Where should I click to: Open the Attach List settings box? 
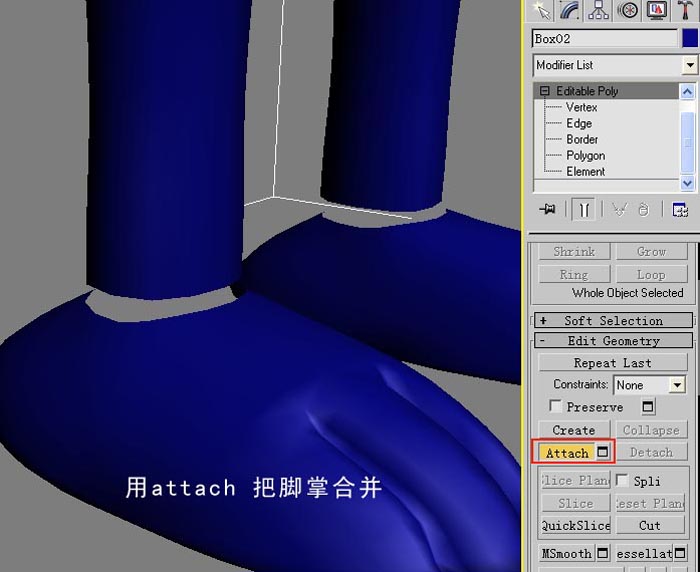603,452
